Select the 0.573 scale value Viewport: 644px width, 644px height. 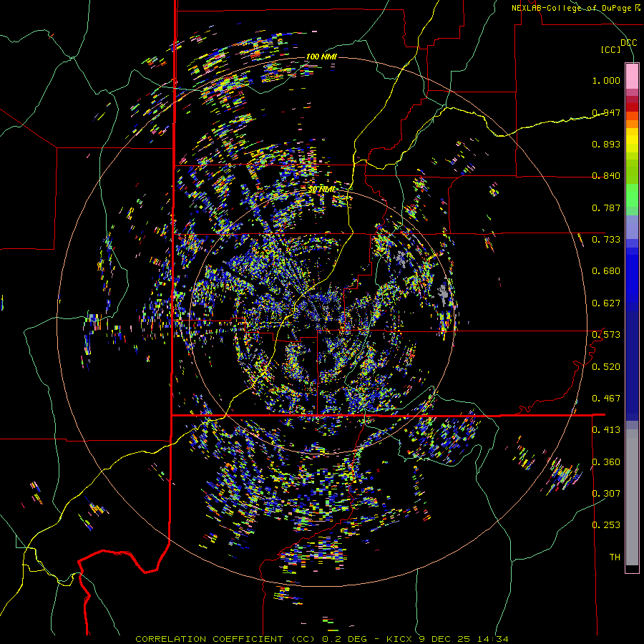606,335
